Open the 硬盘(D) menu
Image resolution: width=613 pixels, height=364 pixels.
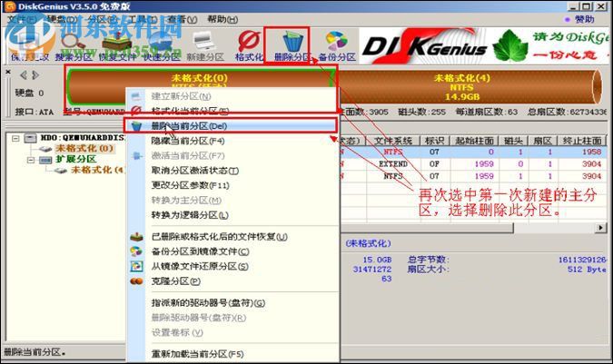coord(62,19)
